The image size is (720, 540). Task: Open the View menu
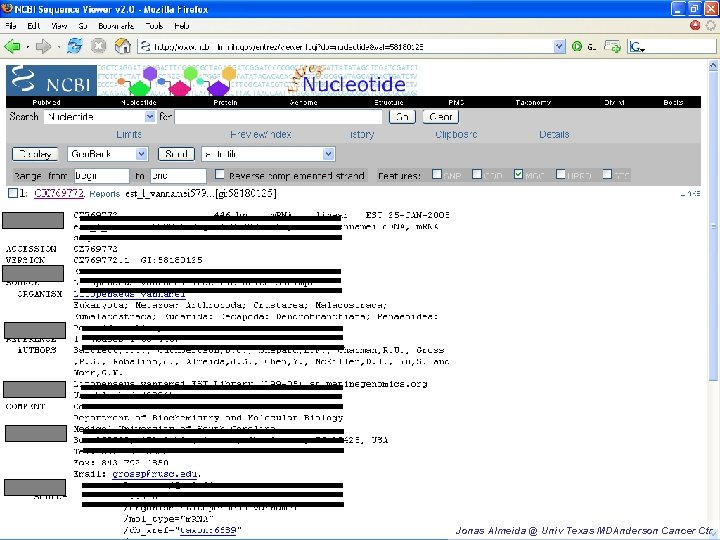tap(59, 26)
